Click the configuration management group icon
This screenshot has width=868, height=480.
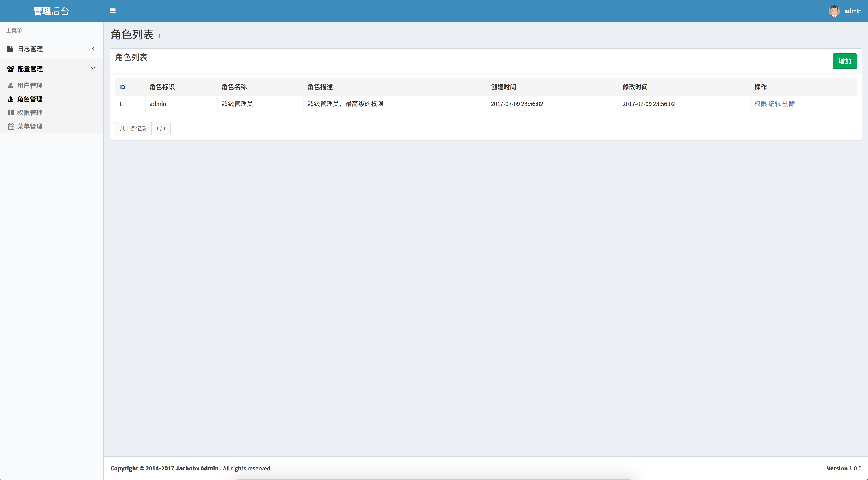tap(10, 69)
